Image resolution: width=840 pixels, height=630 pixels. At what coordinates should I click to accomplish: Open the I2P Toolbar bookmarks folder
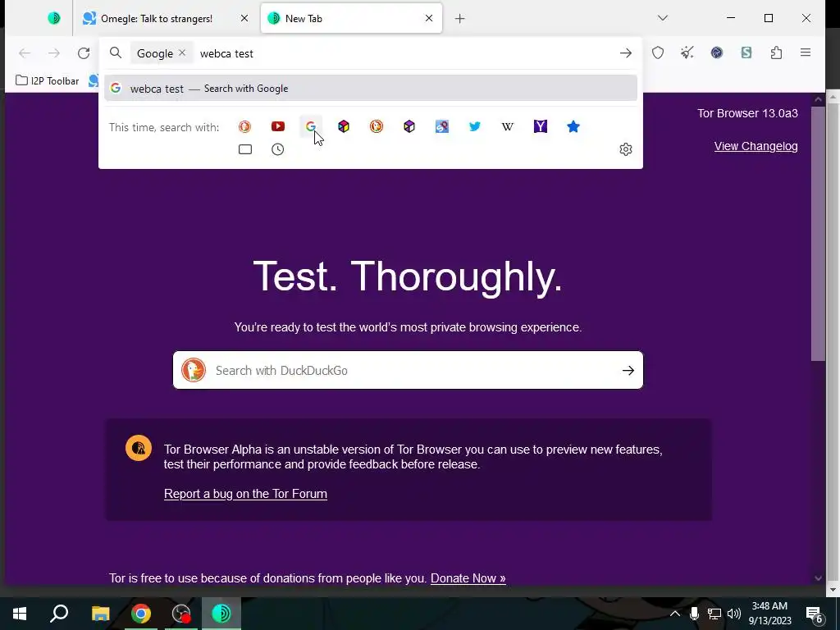click(47, 81)
